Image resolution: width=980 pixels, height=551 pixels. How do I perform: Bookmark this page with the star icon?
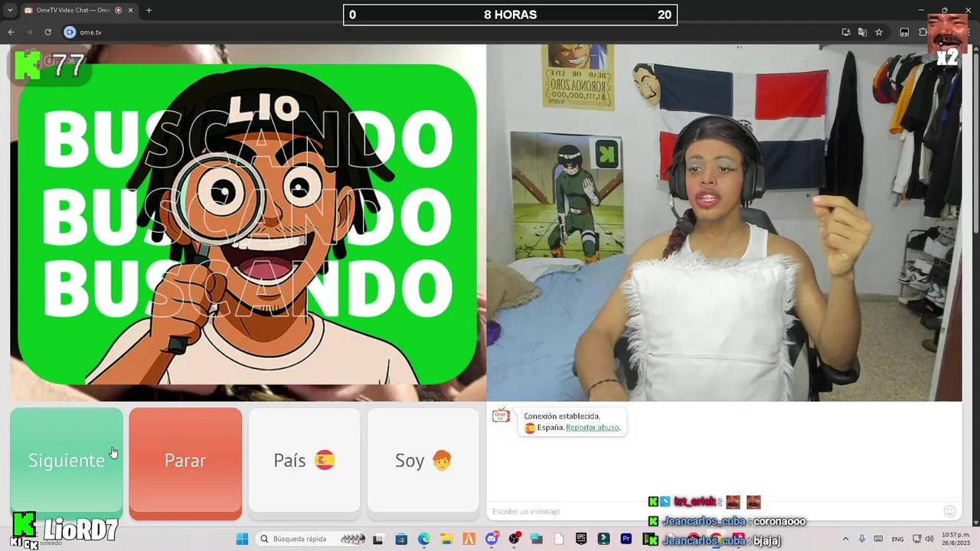point(879,32)
